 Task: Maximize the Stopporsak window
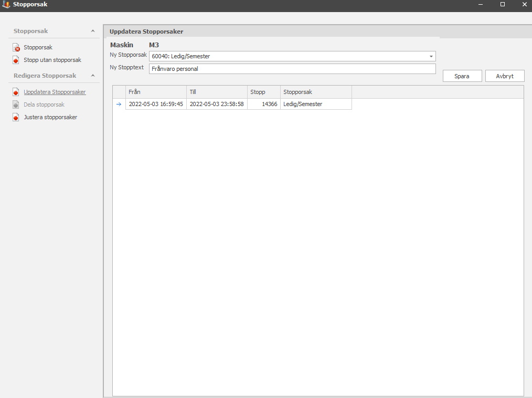503,4
